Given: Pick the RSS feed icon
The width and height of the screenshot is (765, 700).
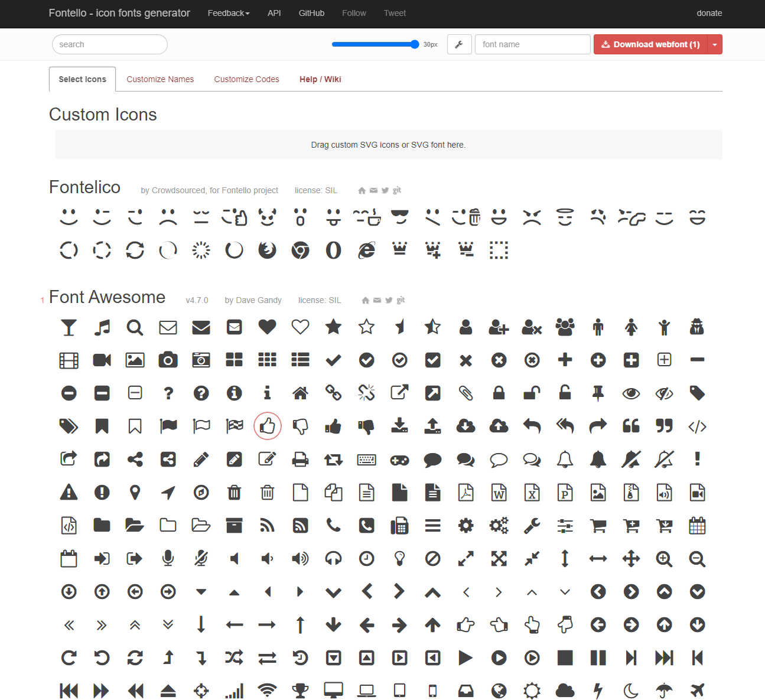Looking at the screenshot, I should pyautogui.click(x=268, y=525).
